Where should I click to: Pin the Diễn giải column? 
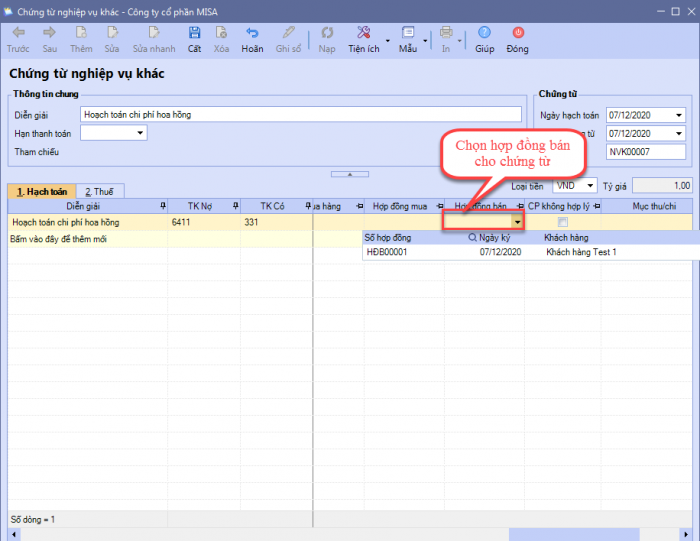[x=163, y=206]
